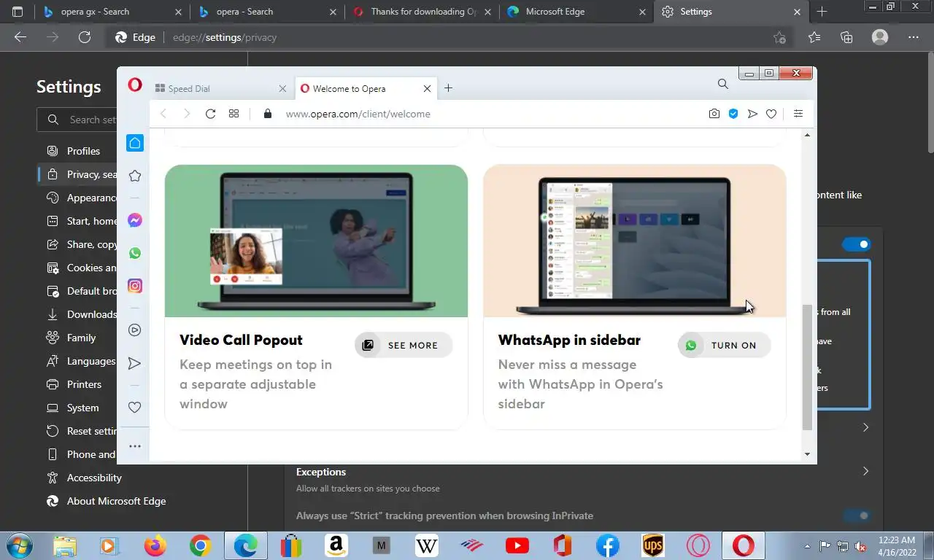Open Accessibility in Edge settings

[x=94, y=478]
